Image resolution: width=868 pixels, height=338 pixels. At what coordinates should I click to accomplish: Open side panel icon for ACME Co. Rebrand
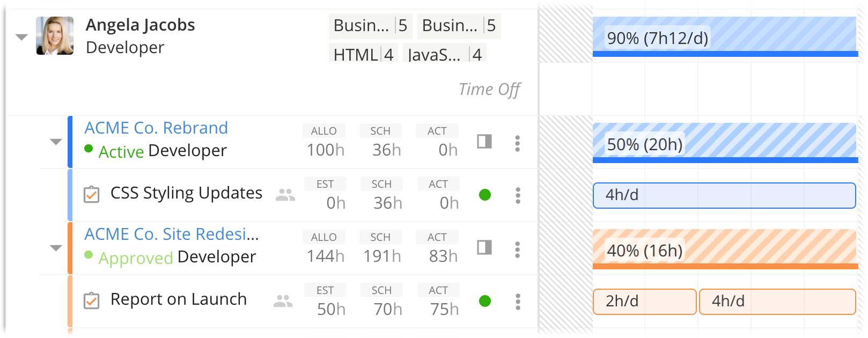click(484, 142)
